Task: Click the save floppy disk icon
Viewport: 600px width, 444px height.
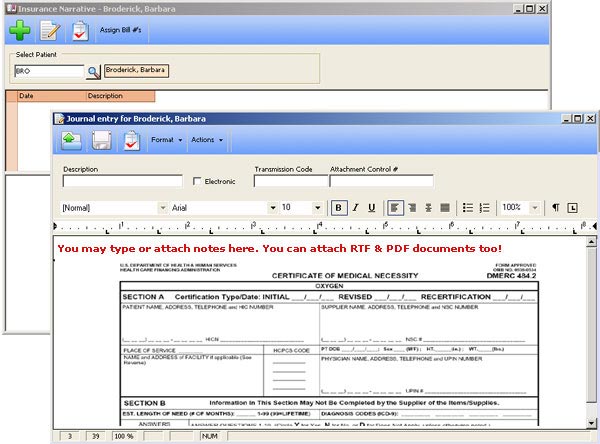Action: click(x=101, y=140)
